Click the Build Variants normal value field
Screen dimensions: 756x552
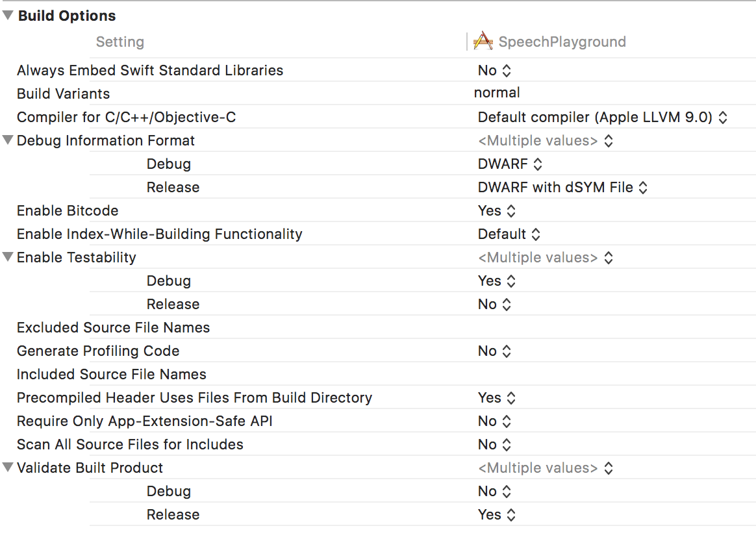(x=497, y=93)
